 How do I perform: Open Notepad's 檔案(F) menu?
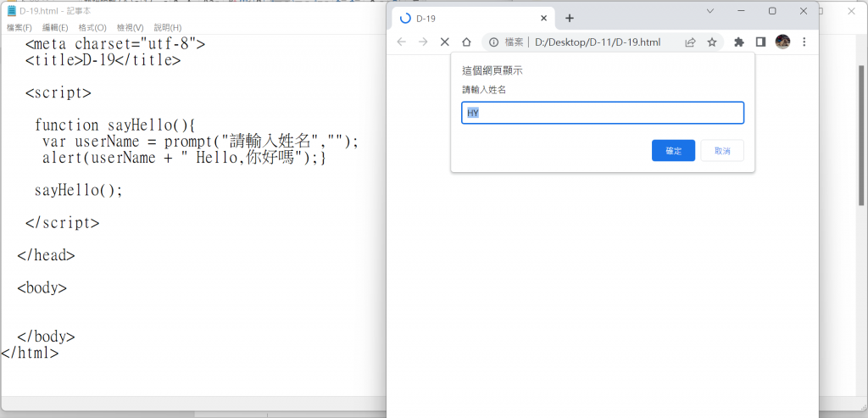(19, 28)
